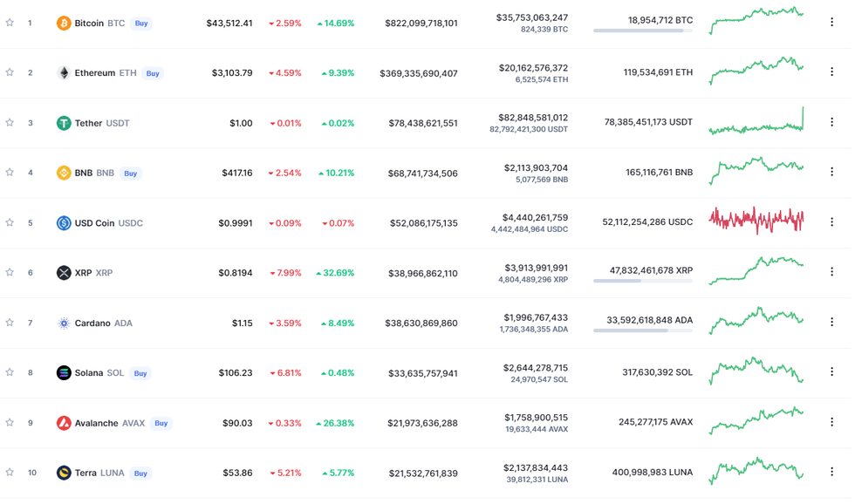This screenshot has width=855, height=504.
Task: Open the three-dot menu for Ethereum
Action: 831,72
